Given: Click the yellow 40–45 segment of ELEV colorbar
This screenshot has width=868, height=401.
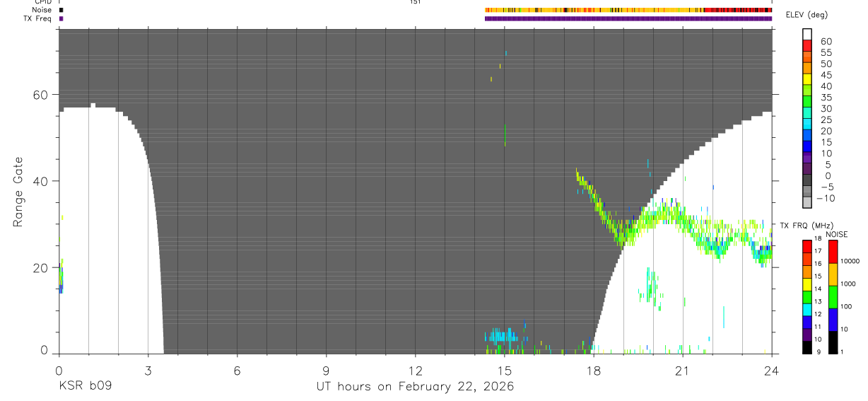Looking at the screenshot, I should click(x=807, y=79).
